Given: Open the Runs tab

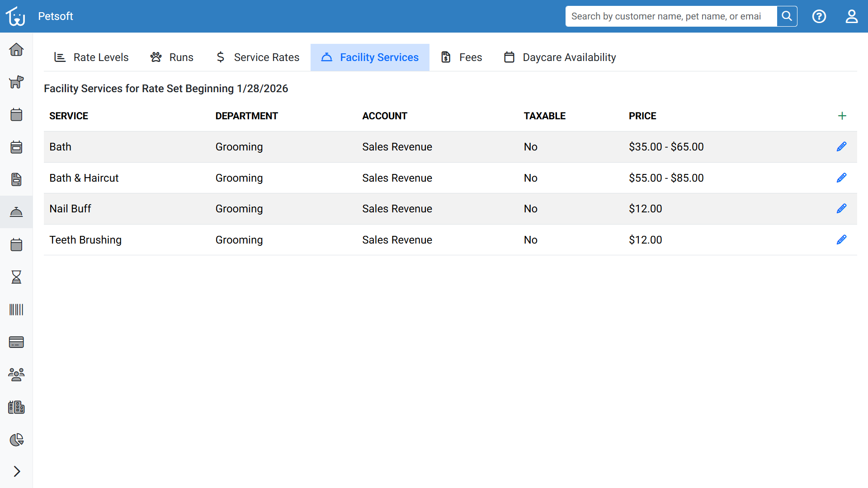Looking at the screenshot, I should [x=172, y=57].
